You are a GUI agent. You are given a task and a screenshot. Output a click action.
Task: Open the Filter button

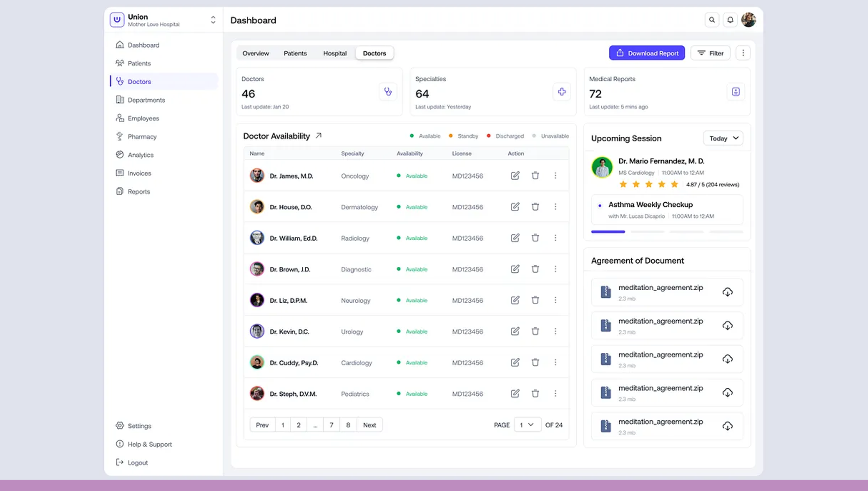click(711, 53)
